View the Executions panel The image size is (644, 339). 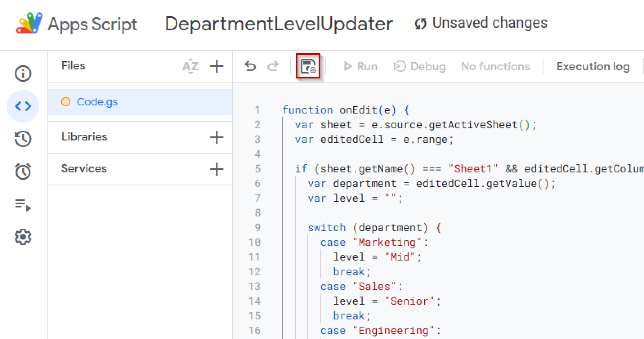(x=23, y=206)
